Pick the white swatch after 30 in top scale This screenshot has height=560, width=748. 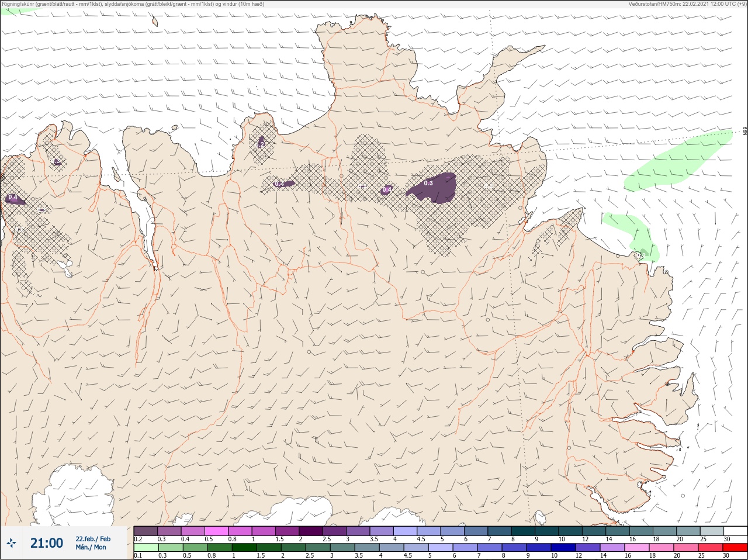[x=736, y=531]
